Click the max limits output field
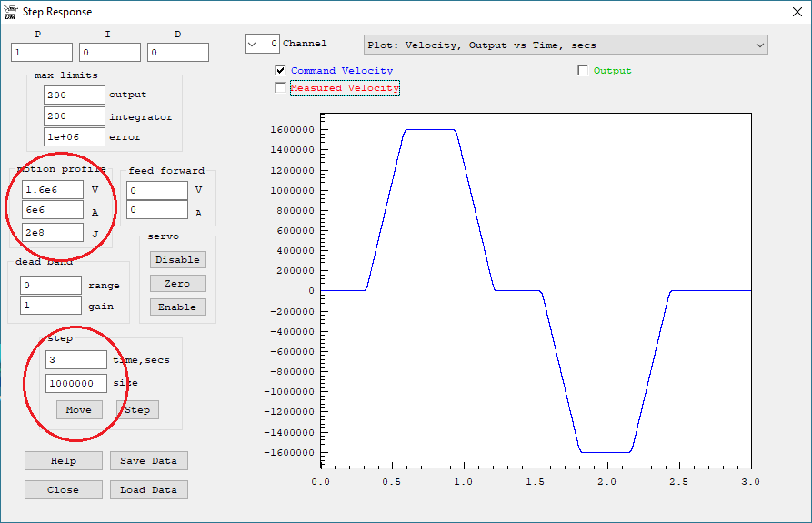Image resolution: width=812 pixels, height=523 pixels. (x=74, y=95)
